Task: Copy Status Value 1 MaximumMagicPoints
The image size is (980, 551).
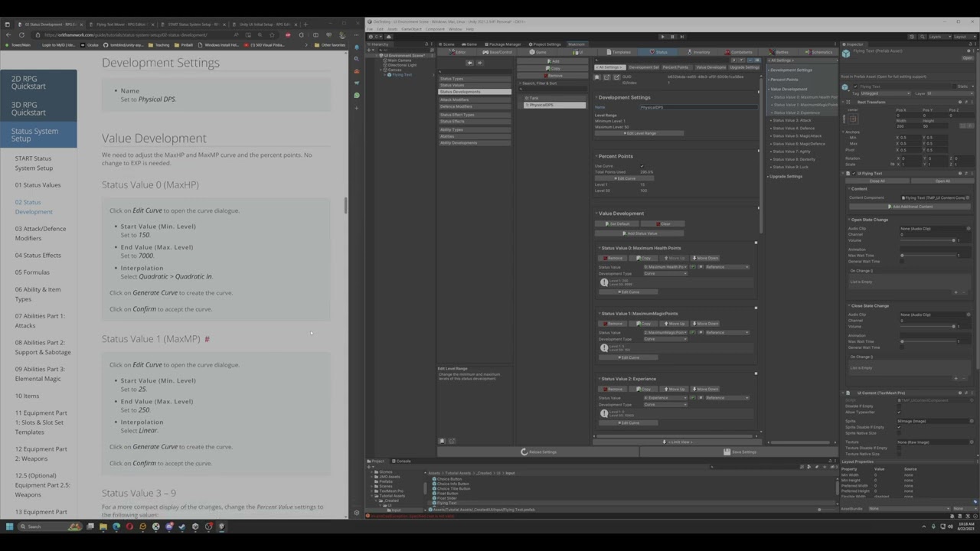Action: coord(644,324)
